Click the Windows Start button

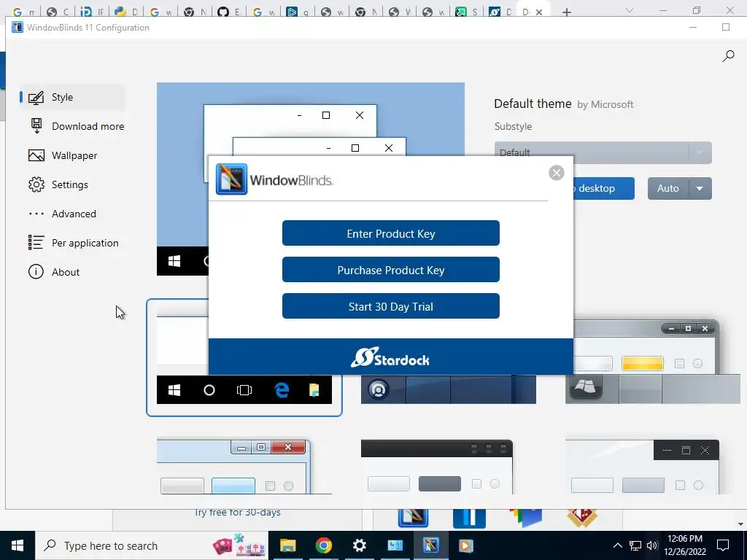[18, 545]
